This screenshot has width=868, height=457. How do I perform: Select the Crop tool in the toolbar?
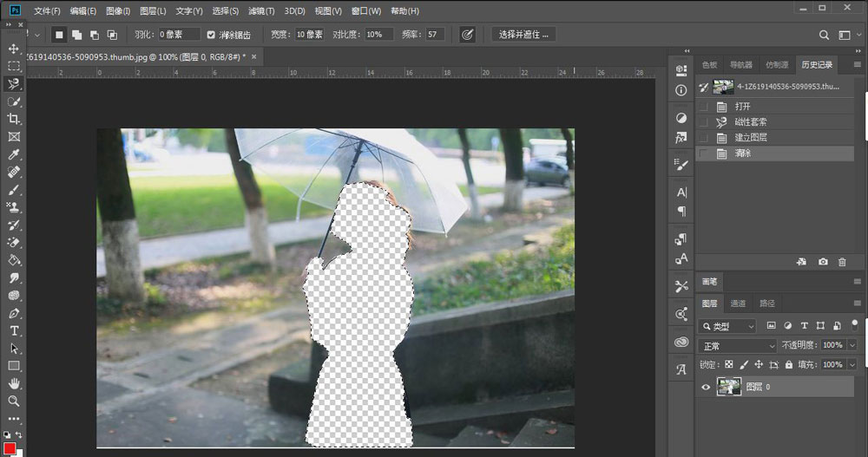point(14,119)
